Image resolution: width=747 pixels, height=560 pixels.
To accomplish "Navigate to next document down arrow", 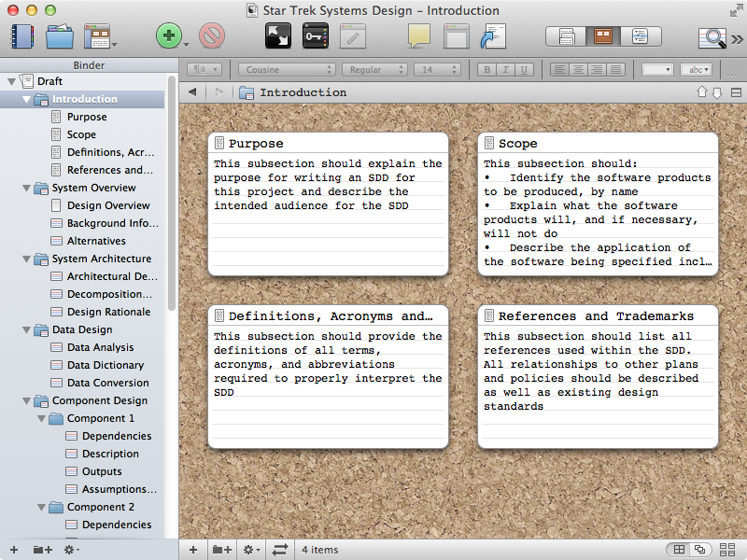I will pos(717,92).
